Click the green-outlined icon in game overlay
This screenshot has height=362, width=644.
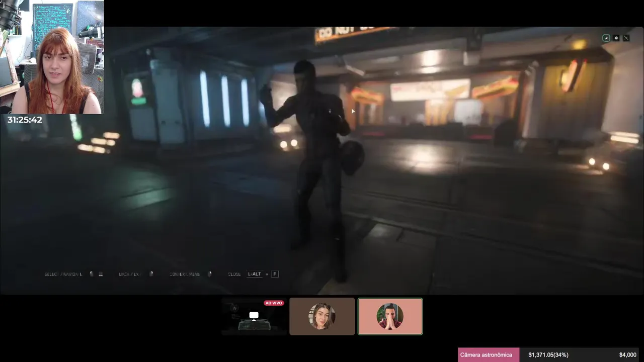[606, 38]
